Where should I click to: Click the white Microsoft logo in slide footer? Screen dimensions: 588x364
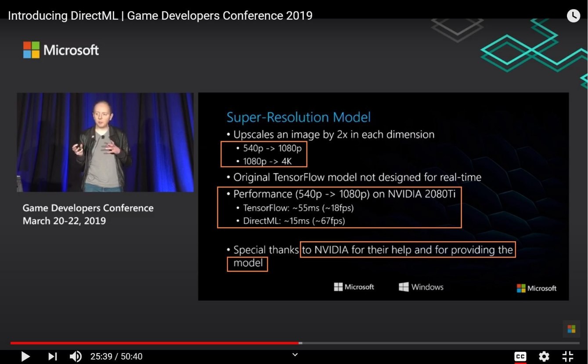354,287
